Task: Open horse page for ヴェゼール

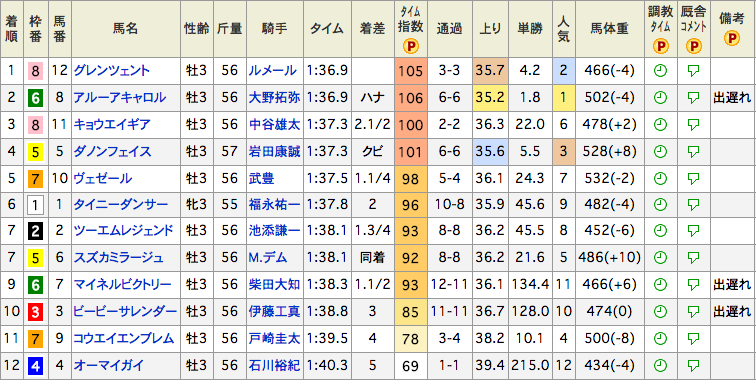Action: pyautogui.click(x=102, y=178)
